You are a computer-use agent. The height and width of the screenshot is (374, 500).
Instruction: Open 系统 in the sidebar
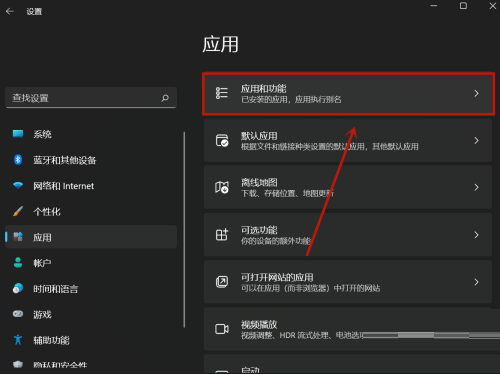click(x=91, y=134)
